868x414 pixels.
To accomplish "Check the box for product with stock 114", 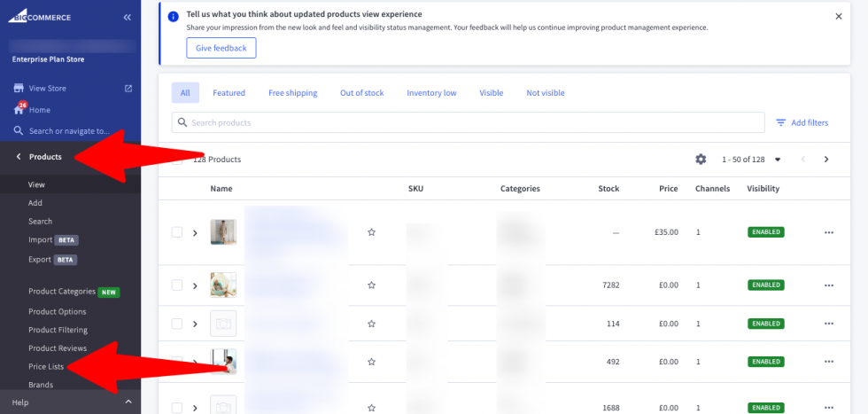I will click(177, 324).
